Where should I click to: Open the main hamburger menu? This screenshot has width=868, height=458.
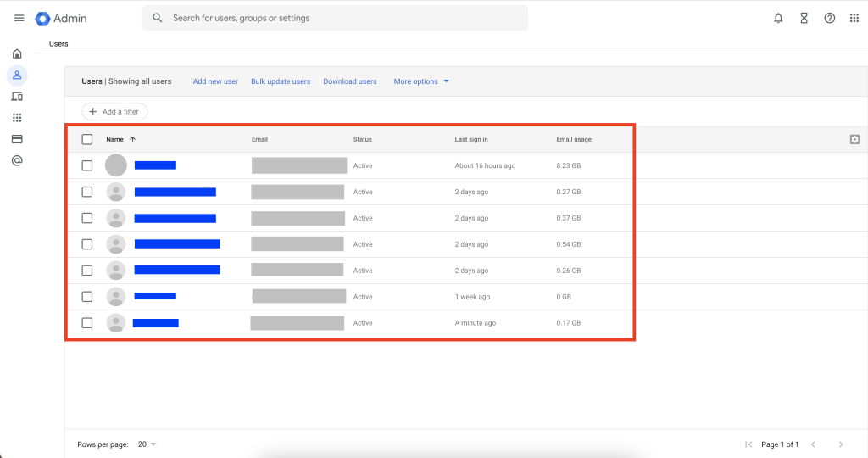tap(19, 18)
